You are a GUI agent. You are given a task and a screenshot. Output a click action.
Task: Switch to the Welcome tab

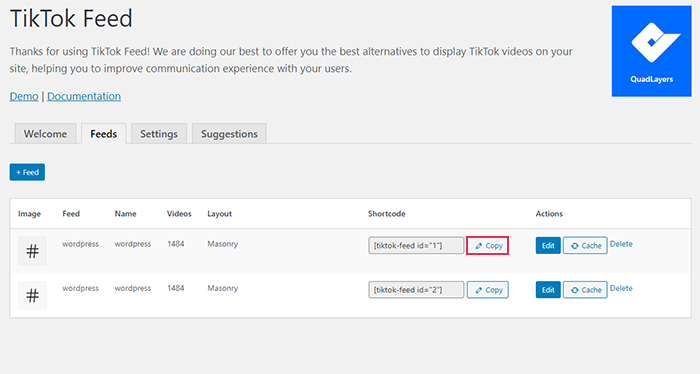45,133
